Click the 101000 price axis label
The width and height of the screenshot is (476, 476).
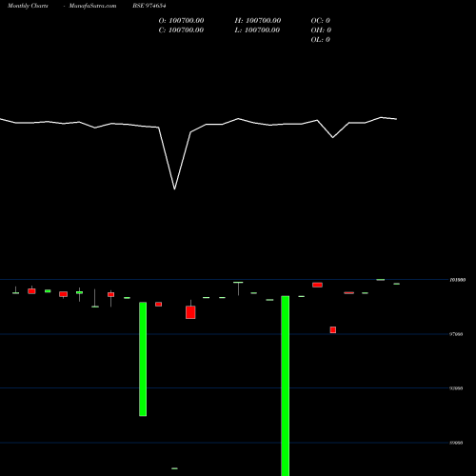458,280
